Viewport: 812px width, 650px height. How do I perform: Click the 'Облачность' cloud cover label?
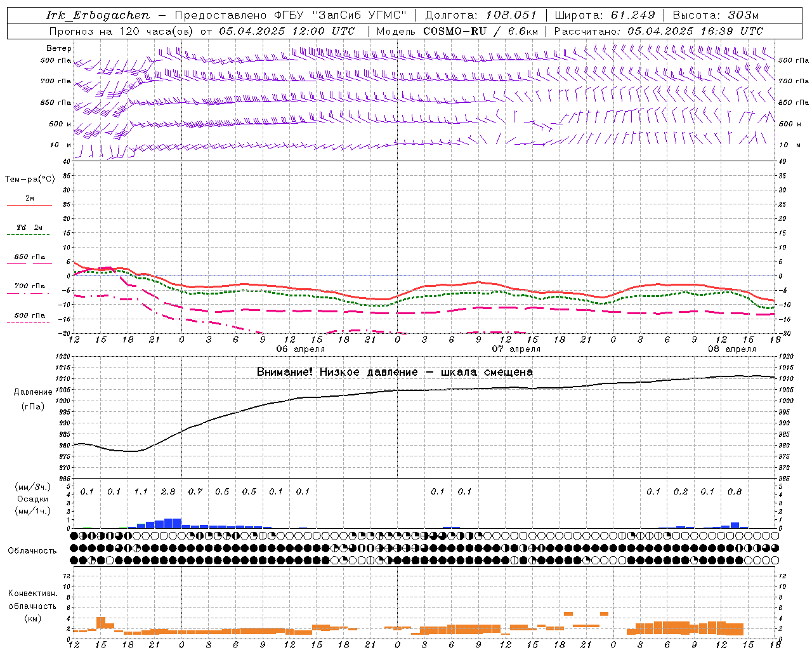tap(32, 551)
